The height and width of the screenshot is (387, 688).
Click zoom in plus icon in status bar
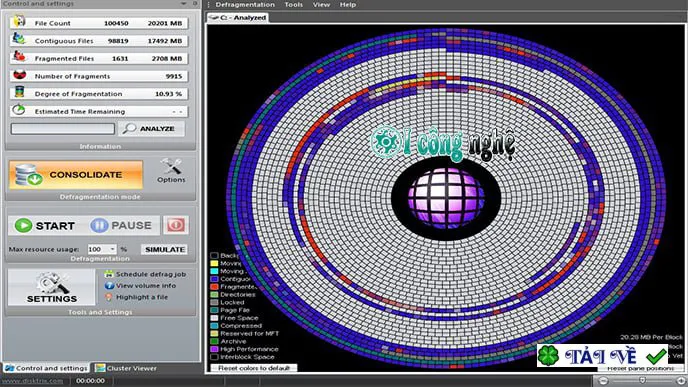681,381
